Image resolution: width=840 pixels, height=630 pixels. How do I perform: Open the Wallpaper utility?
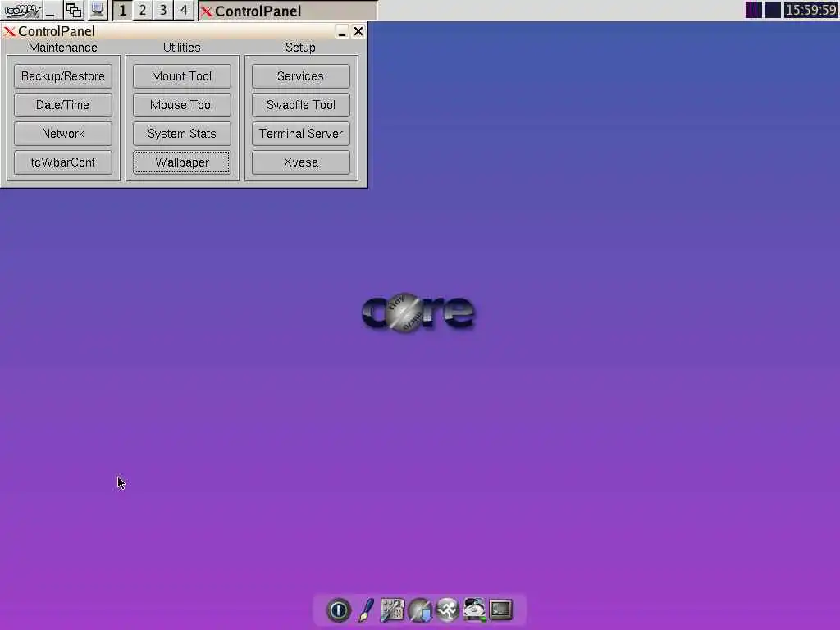coord(181,162)
